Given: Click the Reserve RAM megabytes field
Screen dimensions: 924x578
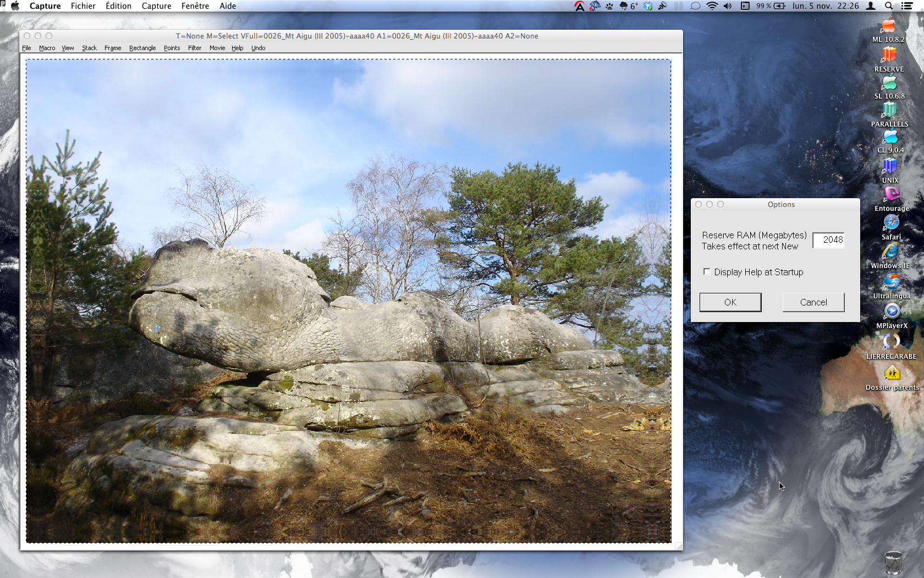Looking at the screenshot, I should pos(828,240).
